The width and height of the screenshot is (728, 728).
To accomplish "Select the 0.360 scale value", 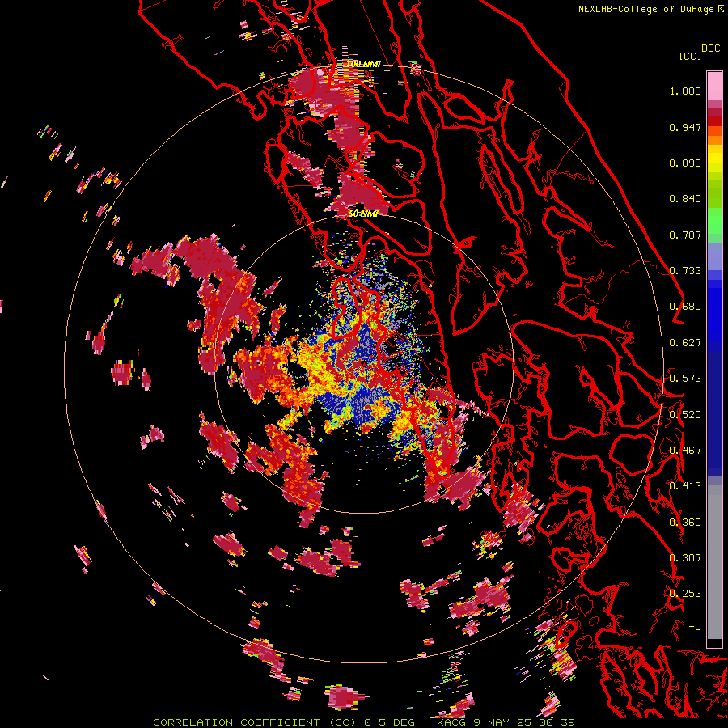I will click(x=685, y=523).
